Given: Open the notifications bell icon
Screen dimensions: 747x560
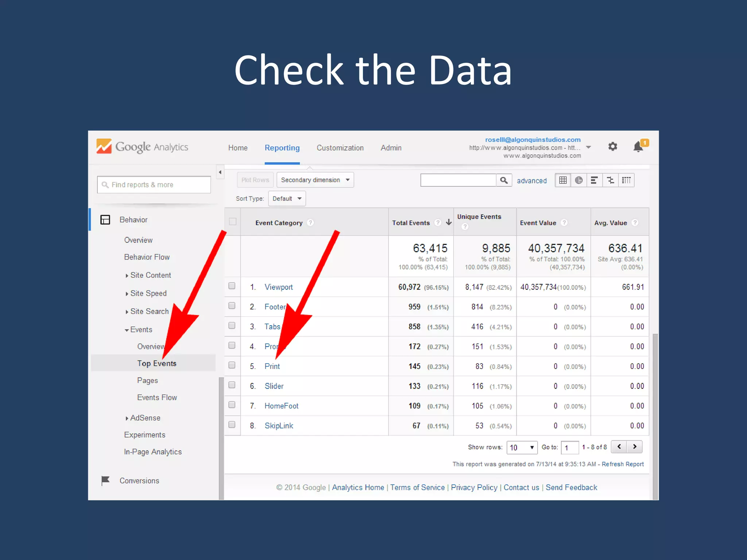Looking at the screenshot, I should (639, 146).
